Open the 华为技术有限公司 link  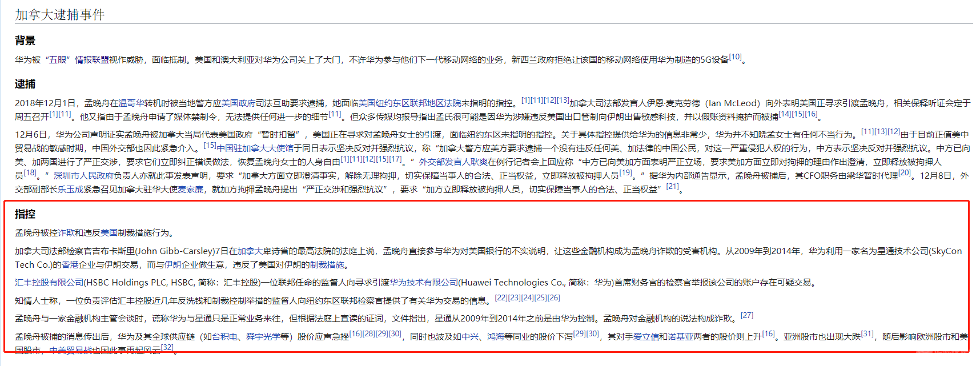pos(424,283)
